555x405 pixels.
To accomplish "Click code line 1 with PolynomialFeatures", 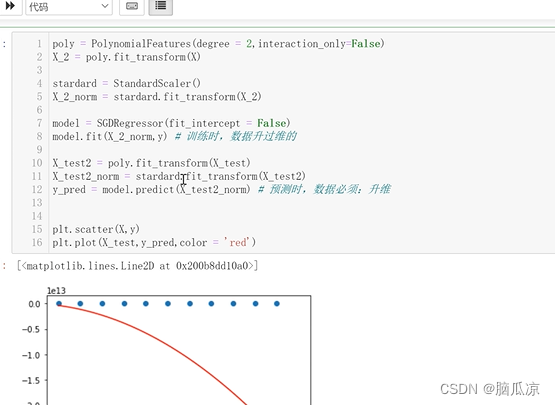I will (218, 44).
